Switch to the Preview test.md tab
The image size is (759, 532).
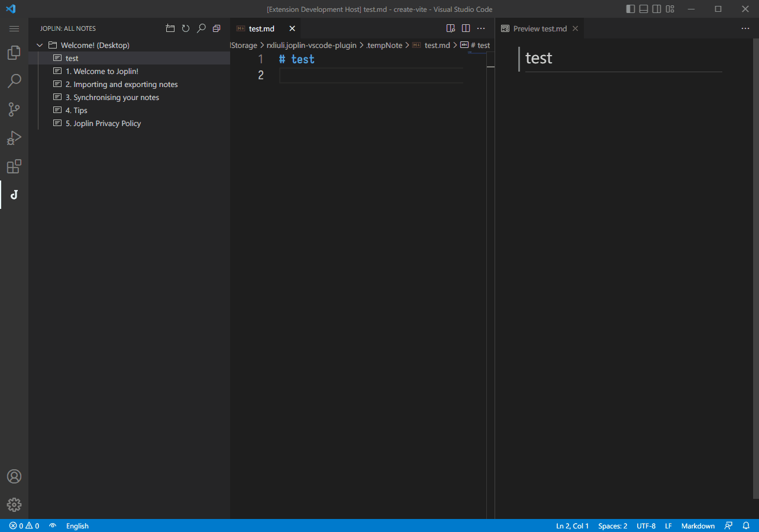click(540, 28)
